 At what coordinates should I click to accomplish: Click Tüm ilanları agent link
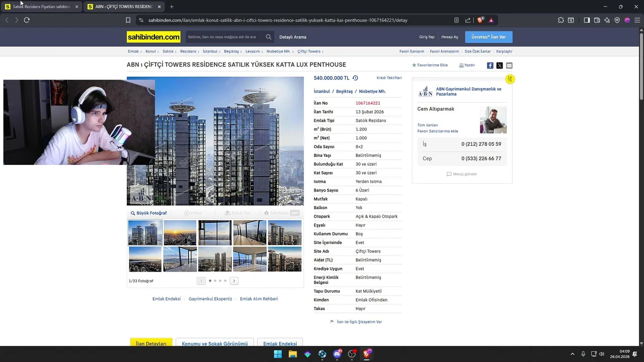pyautogui.click(x=428, y=125)
